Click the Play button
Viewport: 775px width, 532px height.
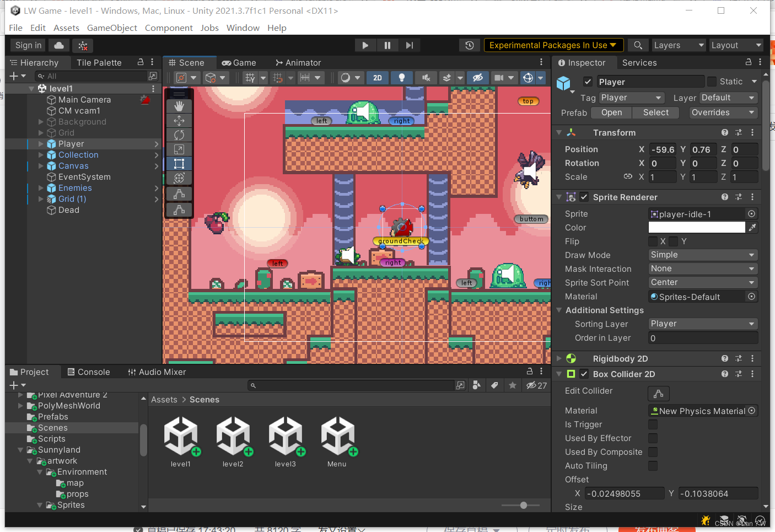tap(365, 45)
